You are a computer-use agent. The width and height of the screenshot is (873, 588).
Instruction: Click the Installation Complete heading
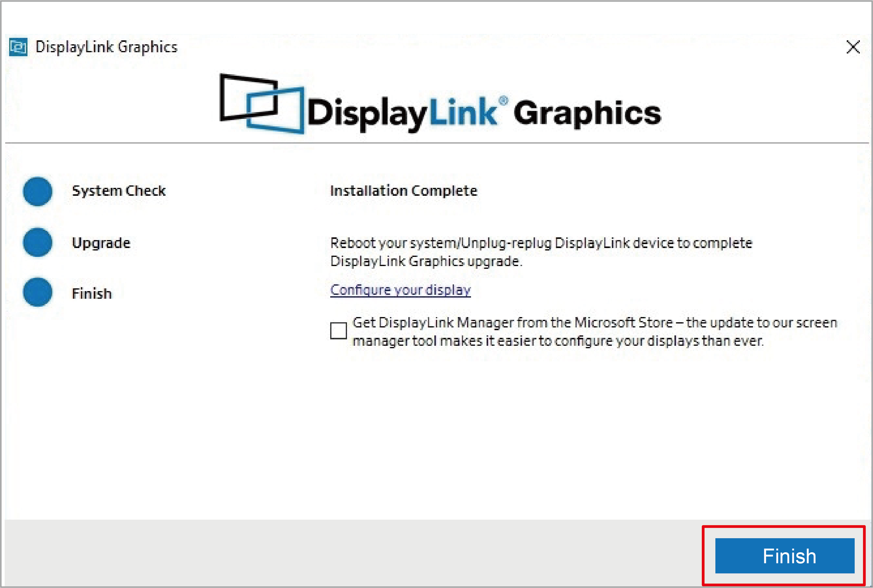404,191
